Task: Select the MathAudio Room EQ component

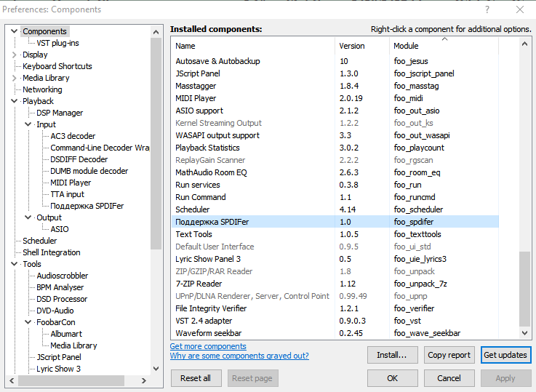Action: (x=211, y=172)
